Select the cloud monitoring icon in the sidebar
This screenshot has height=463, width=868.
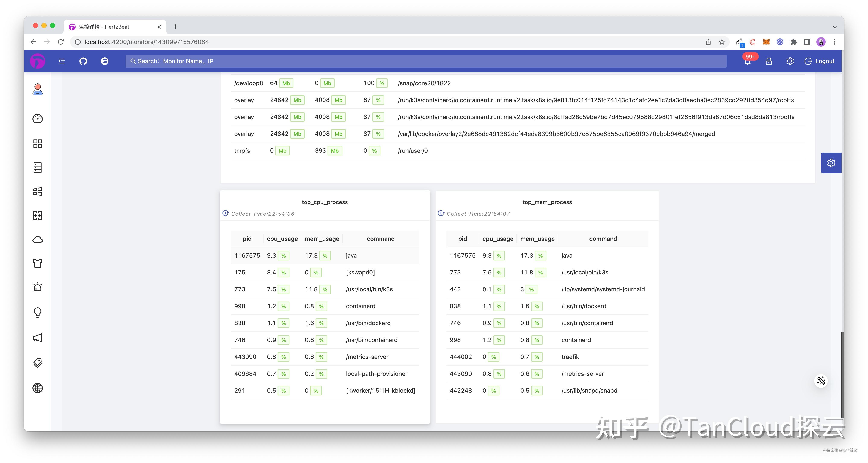(x=37, y=239)
